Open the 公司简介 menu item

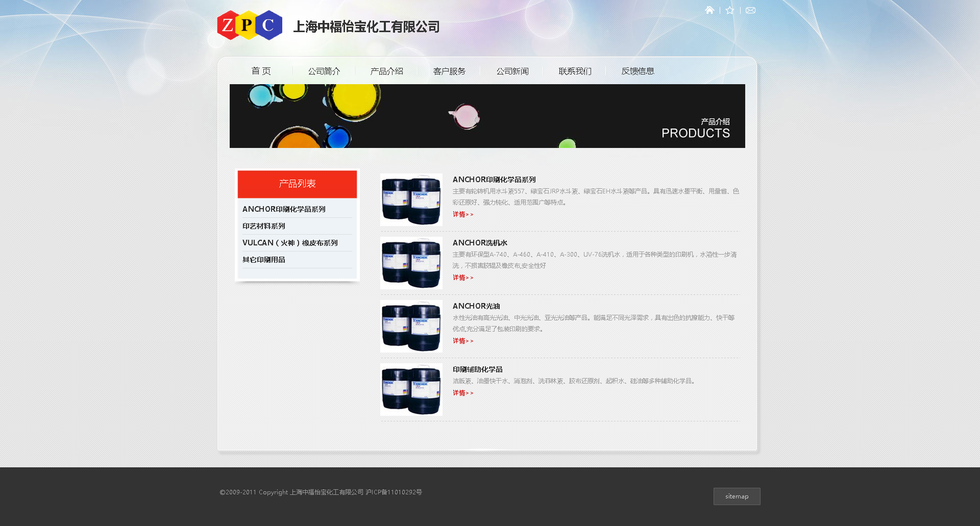pyautogui.click(x=324, y=71)
